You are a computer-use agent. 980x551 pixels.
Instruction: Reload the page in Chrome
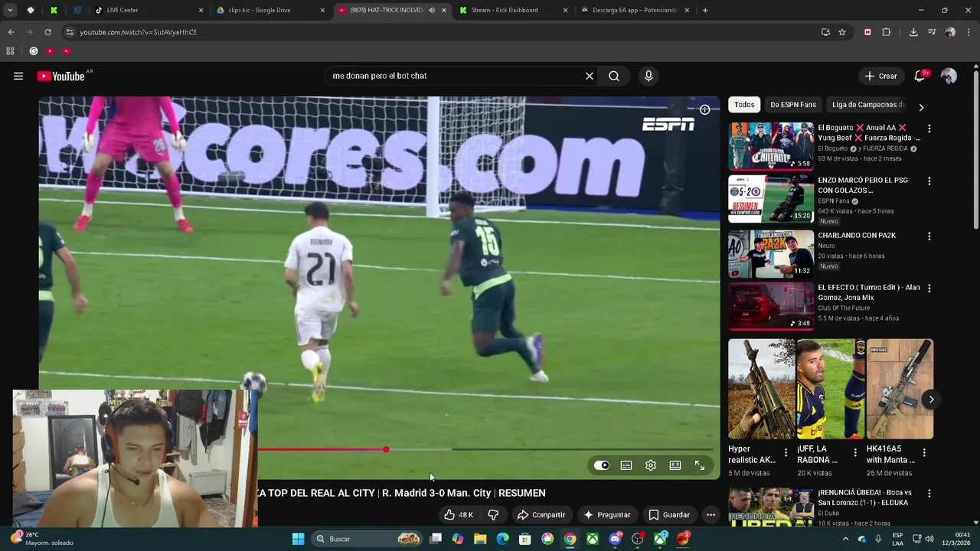pyautogui.click(x=47, y=32)
